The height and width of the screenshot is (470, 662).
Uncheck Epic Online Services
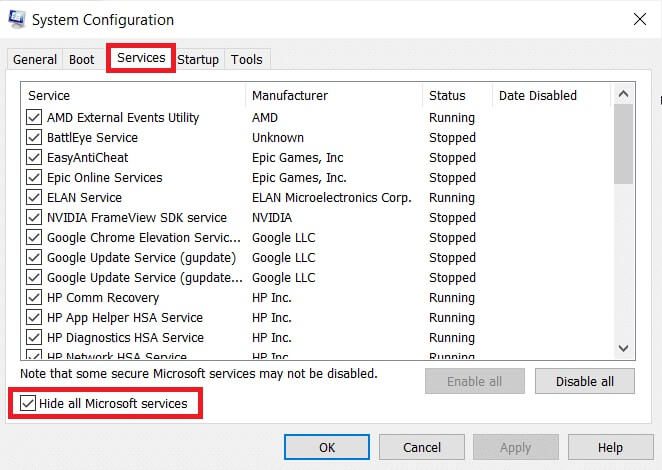point(34,177)
